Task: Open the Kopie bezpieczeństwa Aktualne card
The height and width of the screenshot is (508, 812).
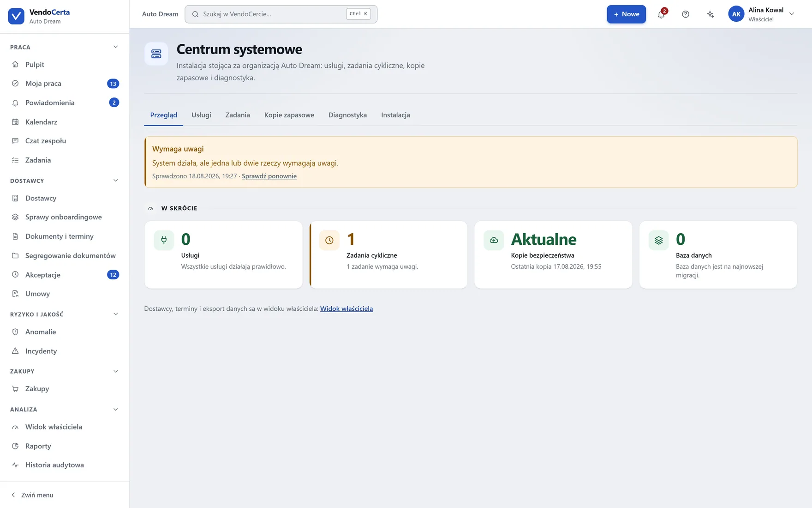Action: click(553, 255)
